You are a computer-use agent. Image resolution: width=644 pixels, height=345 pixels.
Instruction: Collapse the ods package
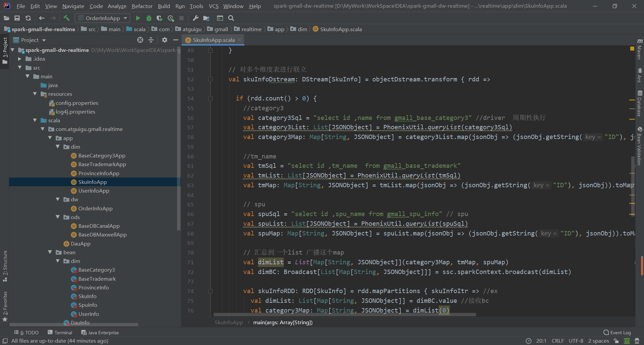[58, 217]
